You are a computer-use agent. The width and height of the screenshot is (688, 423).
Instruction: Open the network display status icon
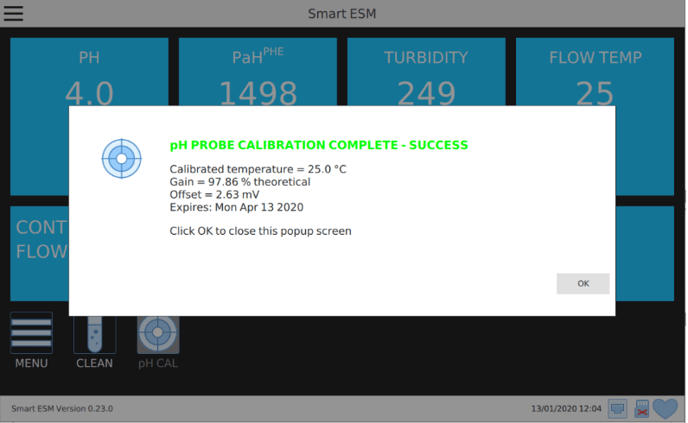(617, 409)
